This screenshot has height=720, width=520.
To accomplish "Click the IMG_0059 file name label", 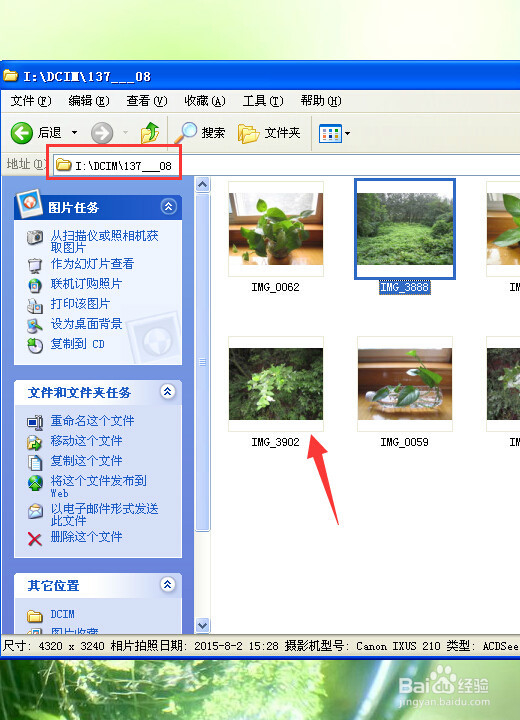I will pyautogui.click(x=405, y=442).
